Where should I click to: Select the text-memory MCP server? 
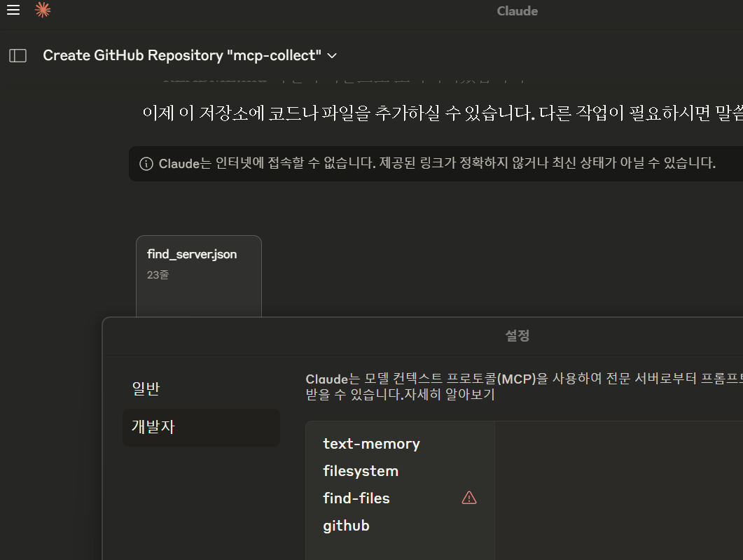coord(371,444)
